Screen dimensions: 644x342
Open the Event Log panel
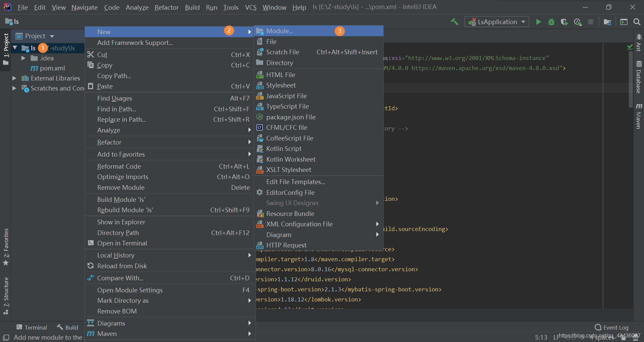pyautogui.click(x=611, y=327)
